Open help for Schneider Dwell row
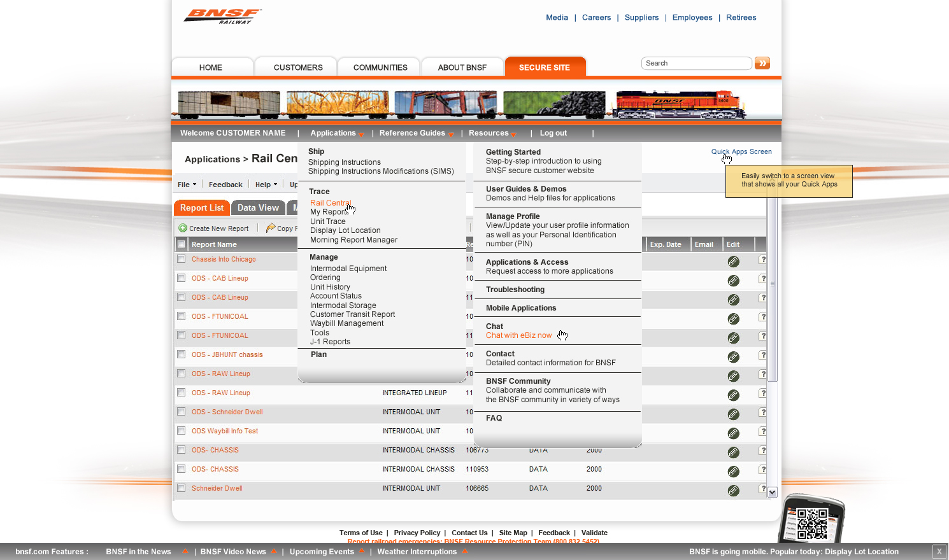949x560 pixels. tap(762, 489)
